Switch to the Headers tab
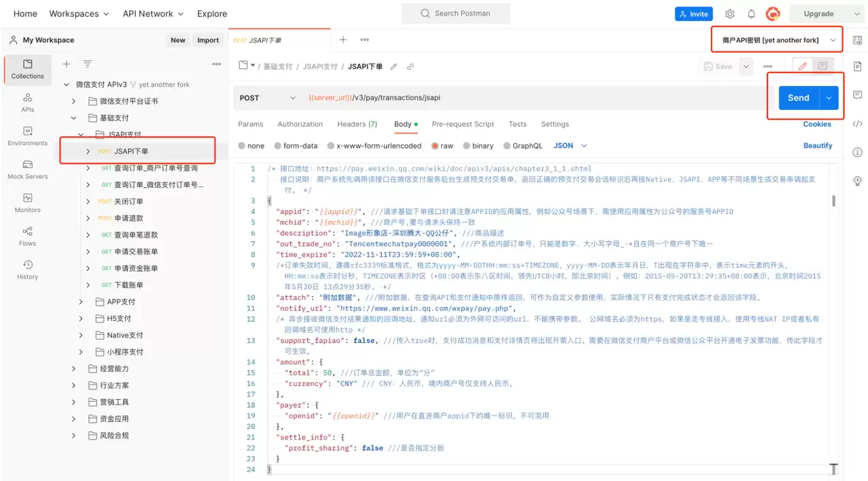The height and width of the screenshot is (481, 868). click(x=357, y=124)
